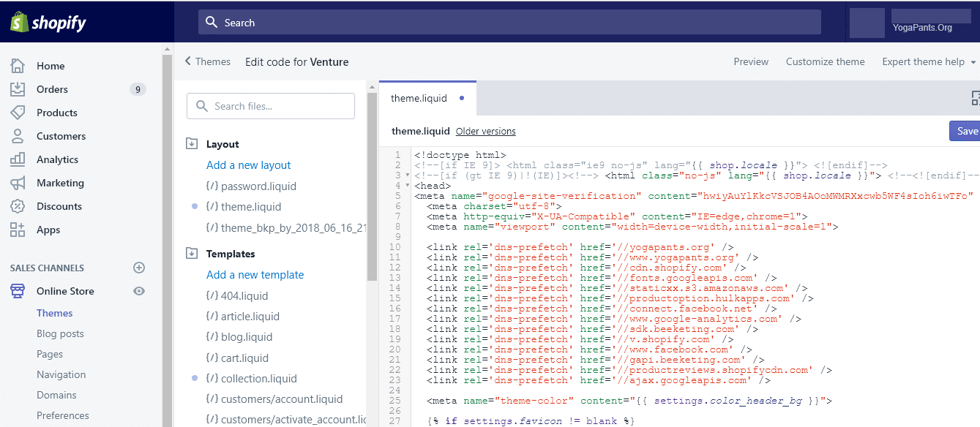Click the unsaved dot on theme.liquid tab

(462, 98)
